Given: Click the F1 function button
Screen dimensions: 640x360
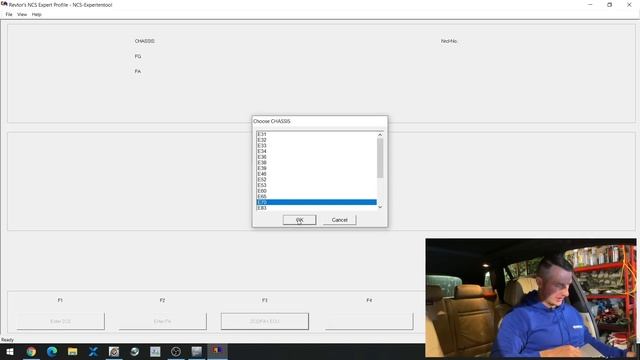Looking at the screenshot, I should click(x=60, y=321).
